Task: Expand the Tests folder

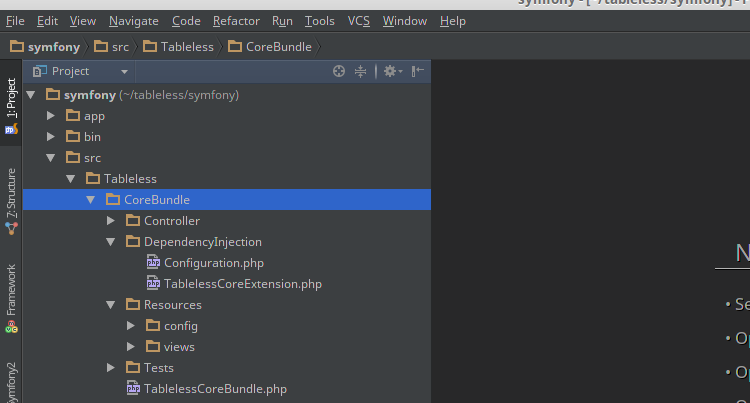Action: (x=111, y=368)
